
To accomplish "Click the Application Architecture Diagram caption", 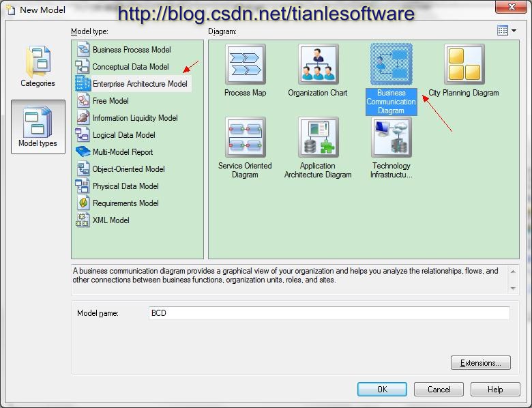I will 318,170.
